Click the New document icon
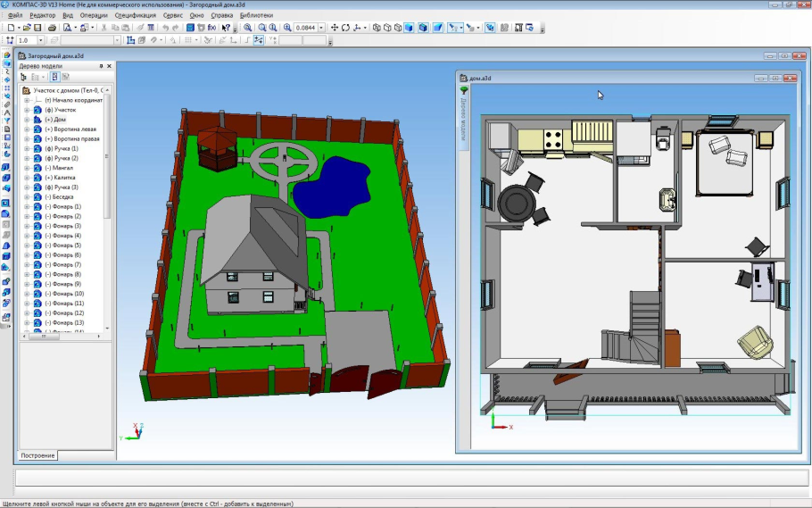The width and height of the screenshot is (812, 508). click(x=9, y=28)
